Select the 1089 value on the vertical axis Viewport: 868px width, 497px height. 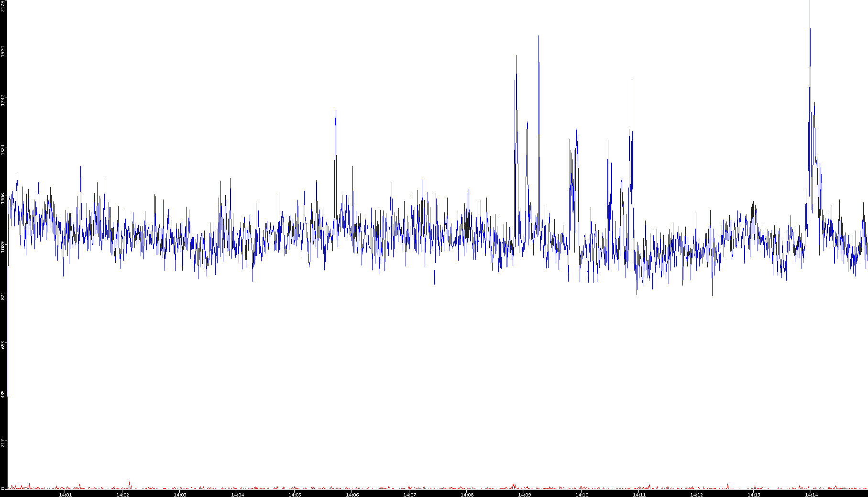(x=3, y=248)
